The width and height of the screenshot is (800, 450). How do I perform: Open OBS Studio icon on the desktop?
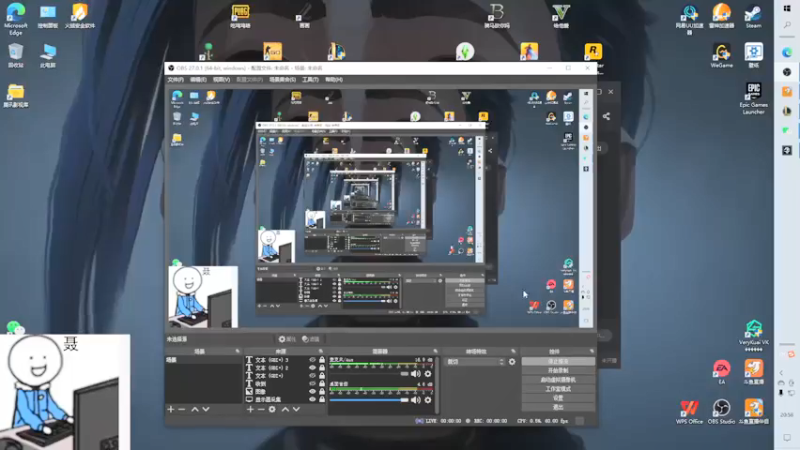coord(721,412)
